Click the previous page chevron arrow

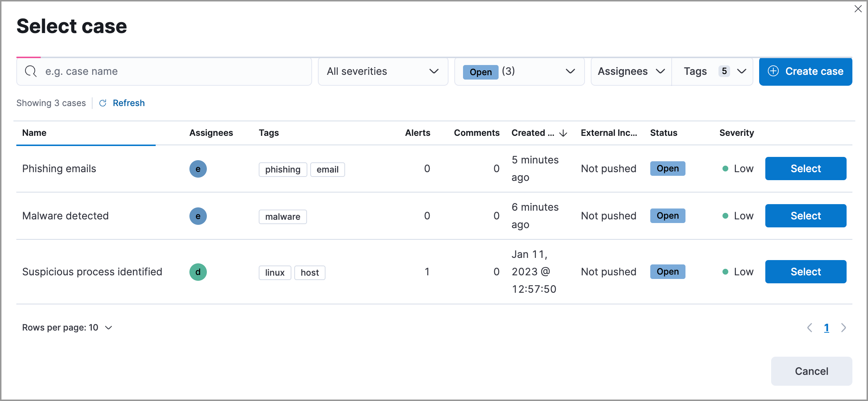[810, 327]
